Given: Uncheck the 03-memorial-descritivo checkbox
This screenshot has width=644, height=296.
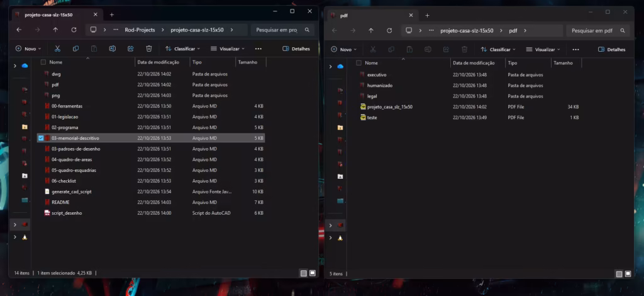Looking at the screenshot, I should pyautogui.click(x=41, y=138).
